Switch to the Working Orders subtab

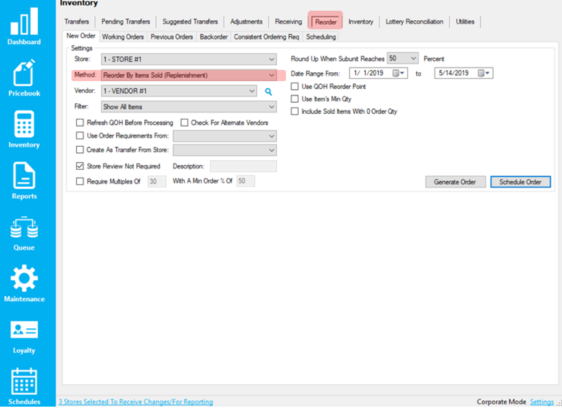pos(123,37)
